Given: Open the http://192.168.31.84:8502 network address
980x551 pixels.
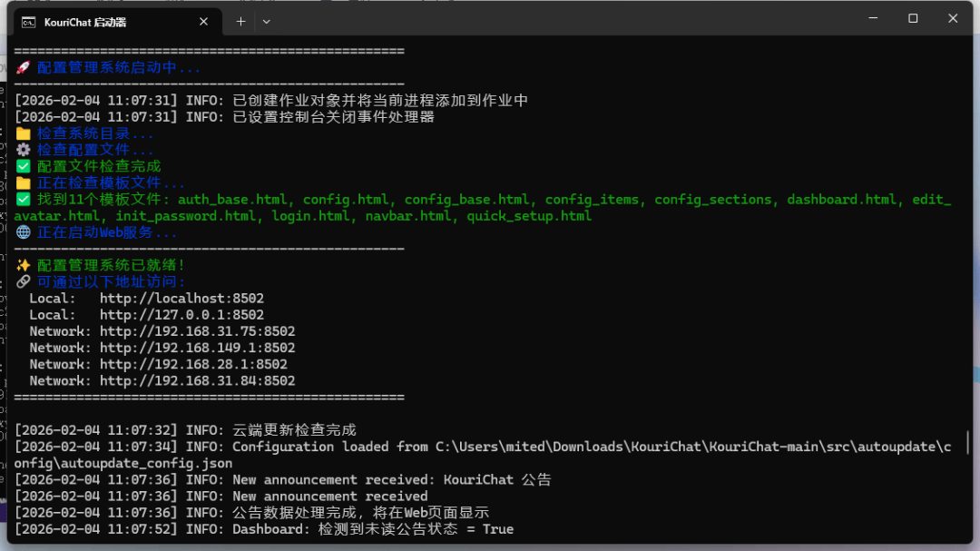Looking at the screenshot, I should click(198, 381).
